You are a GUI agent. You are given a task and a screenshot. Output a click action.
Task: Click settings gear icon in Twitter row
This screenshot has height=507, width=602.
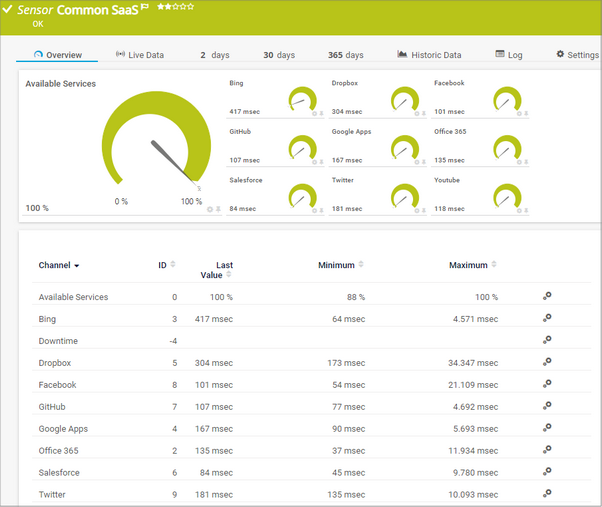[547, 494]
